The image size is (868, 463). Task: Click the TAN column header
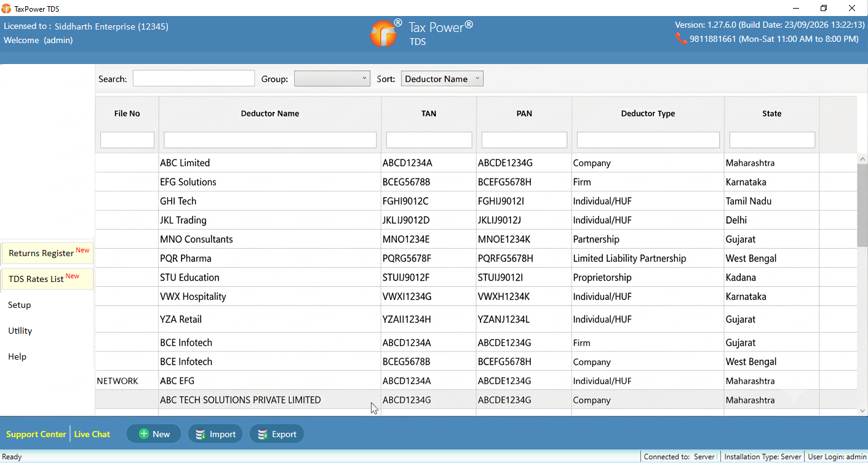[429, 113]
